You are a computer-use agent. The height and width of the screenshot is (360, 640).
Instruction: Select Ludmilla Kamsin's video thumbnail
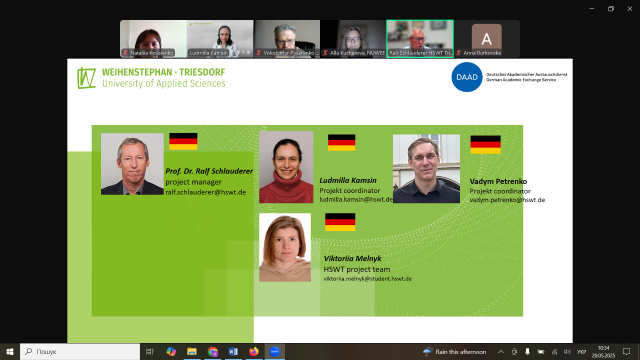pyautogui.click(x=220, y=39)
